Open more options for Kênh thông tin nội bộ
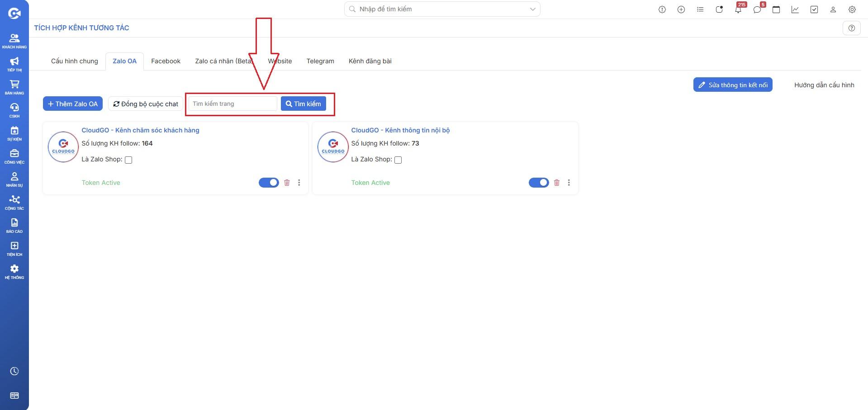 click(x=569, y=183)
